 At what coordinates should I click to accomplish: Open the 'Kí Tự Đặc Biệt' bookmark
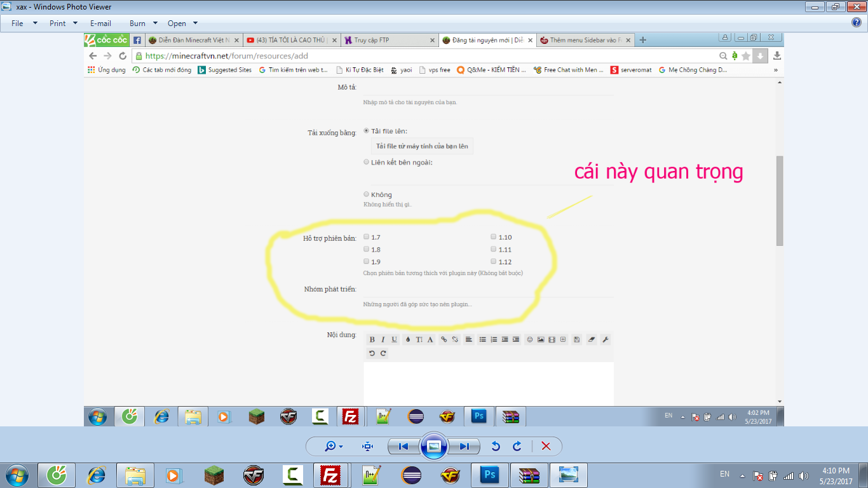(359, 70)
